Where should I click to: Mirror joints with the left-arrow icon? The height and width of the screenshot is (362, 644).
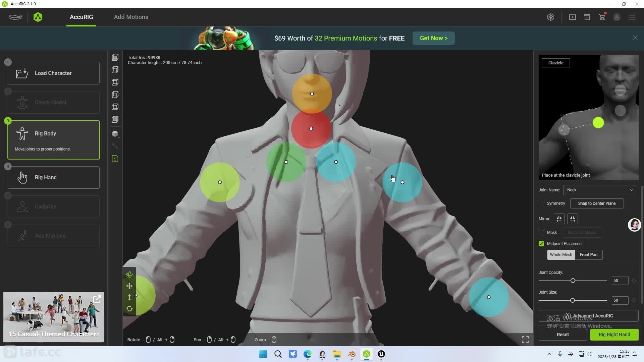tap(559, 219)
